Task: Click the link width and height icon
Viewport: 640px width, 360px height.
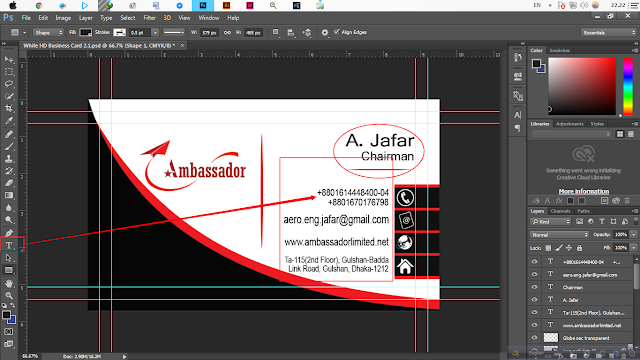Action: pos(227,32)
